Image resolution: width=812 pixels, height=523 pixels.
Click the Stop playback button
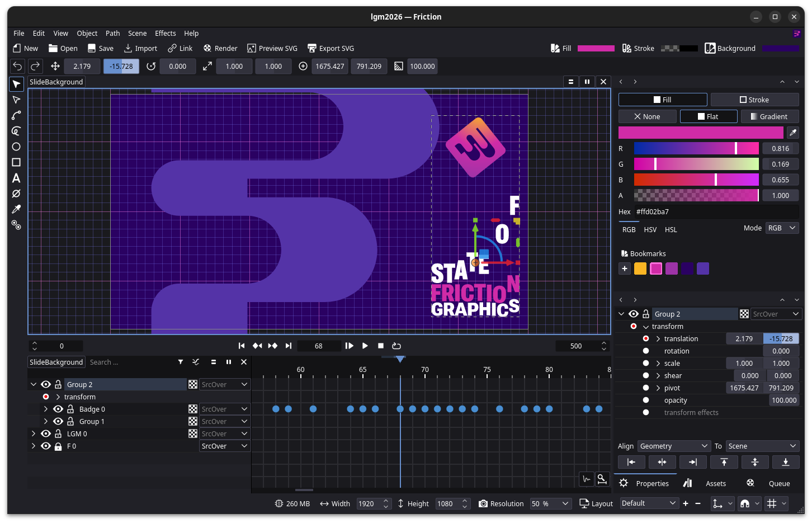click(381, 346)
